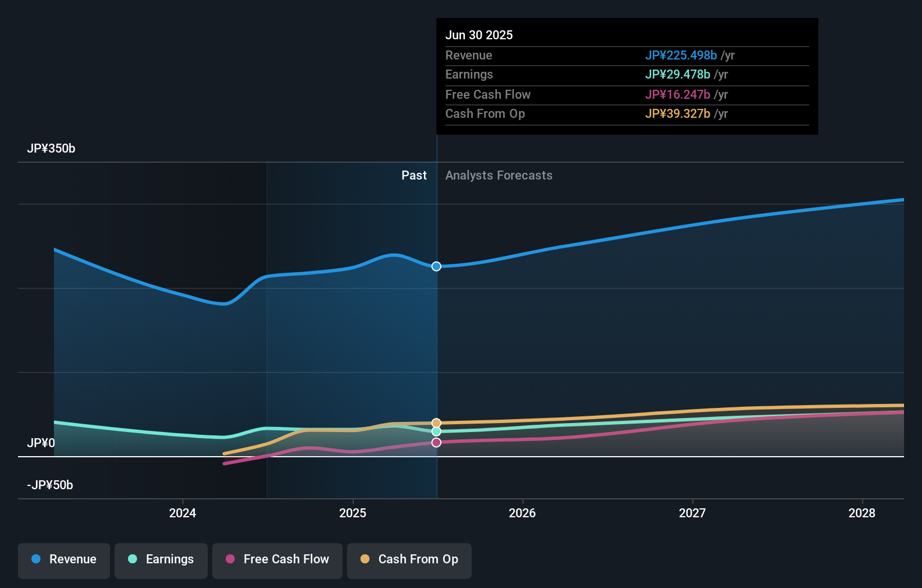The width and height of the screenshot is (922, 588).
Task: Toggle the Free Cash Flow series off
Action: click(277, 561)
